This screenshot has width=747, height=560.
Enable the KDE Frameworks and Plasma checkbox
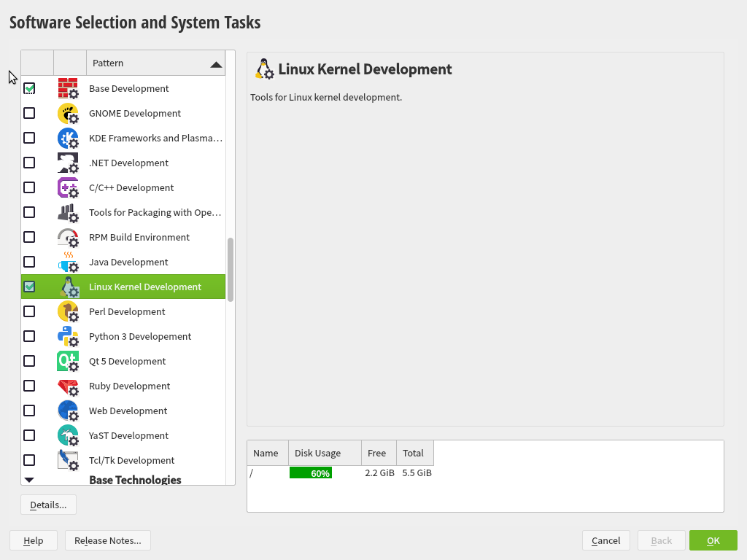(29, 138)
